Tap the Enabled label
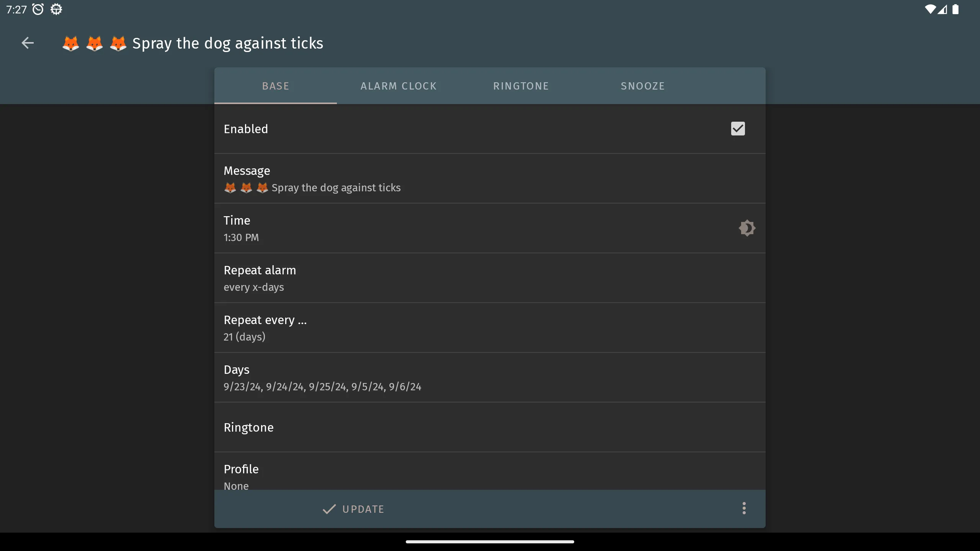 pos(246,129)
